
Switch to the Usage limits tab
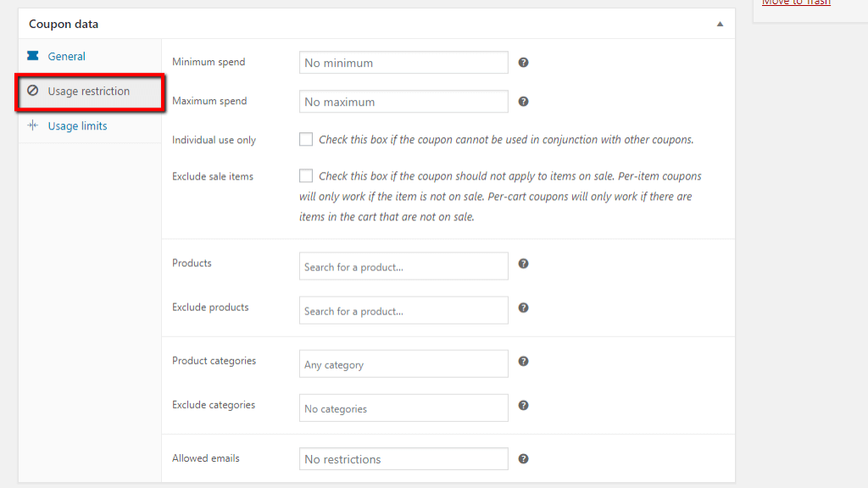click(x=77, y=126)
